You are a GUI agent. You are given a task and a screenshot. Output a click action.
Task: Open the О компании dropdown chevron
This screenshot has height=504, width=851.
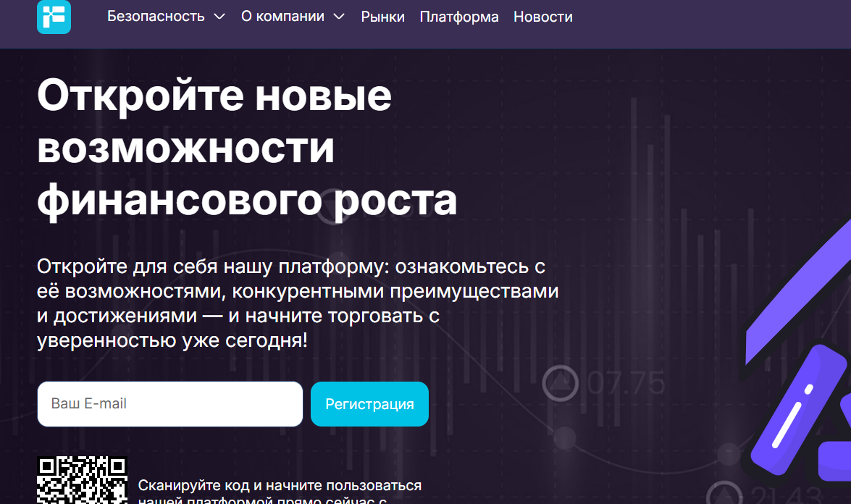338,16
